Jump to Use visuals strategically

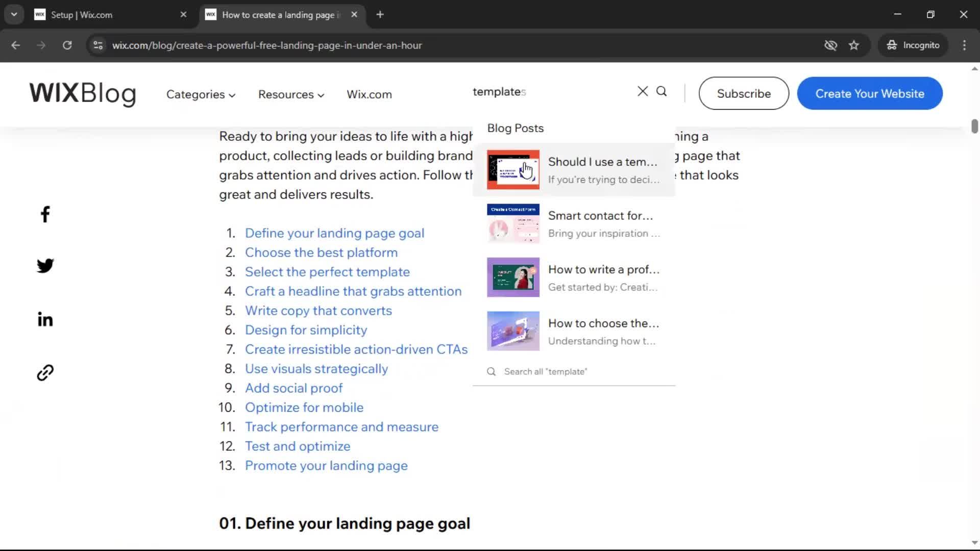(x=316, y=369)
